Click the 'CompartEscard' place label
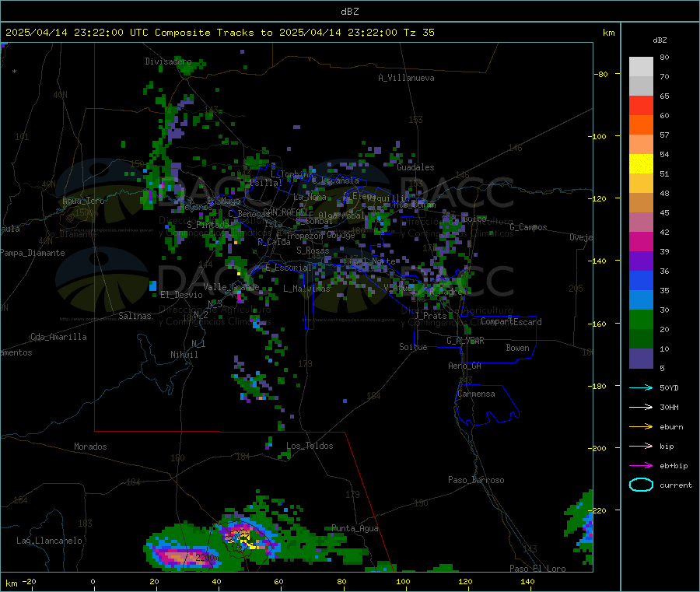700x592 pixels. click(511, 322)
